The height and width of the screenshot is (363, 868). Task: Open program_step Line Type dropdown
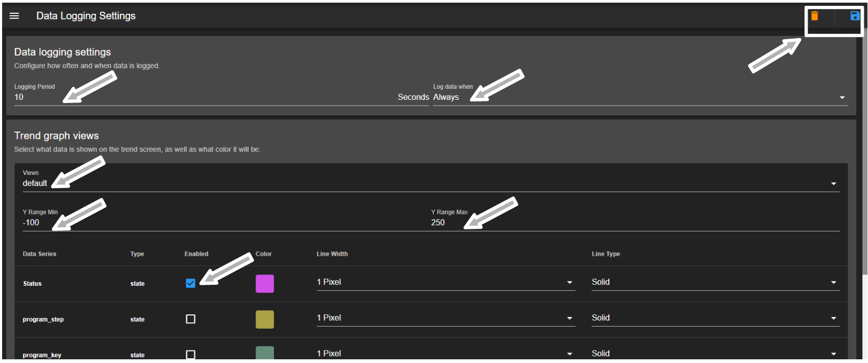[715, 318]
